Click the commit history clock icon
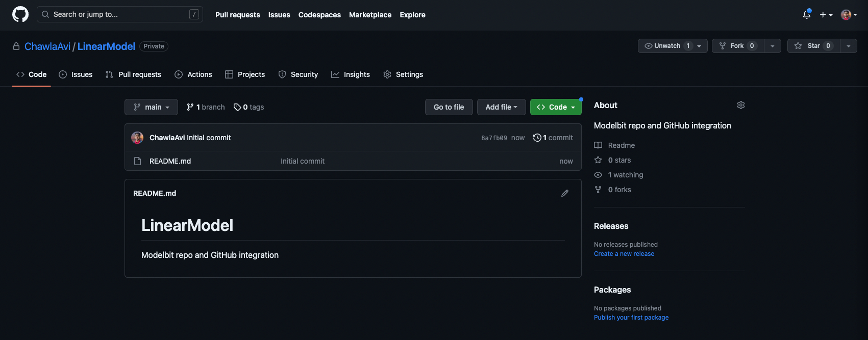 pyautogui.click(x=537, y=138)
